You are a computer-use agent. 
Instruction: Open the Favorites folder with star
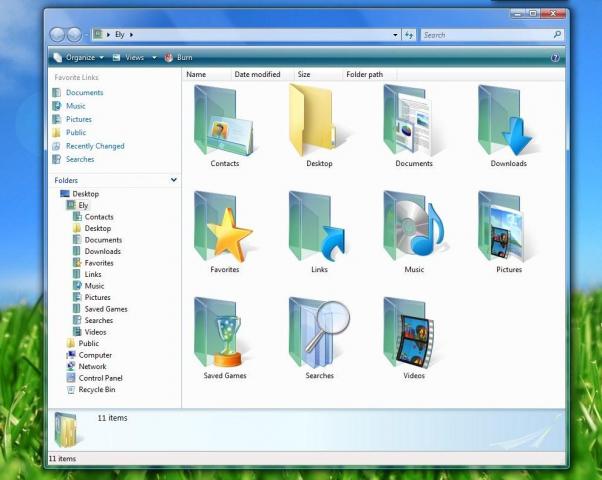click(x=224, y=227)
